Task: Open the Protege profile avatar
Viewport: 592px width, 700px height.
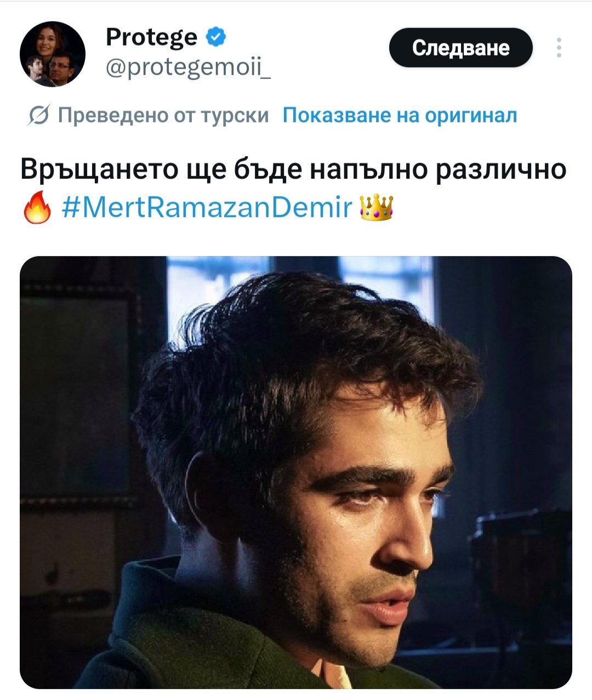Action: [53, 54]
